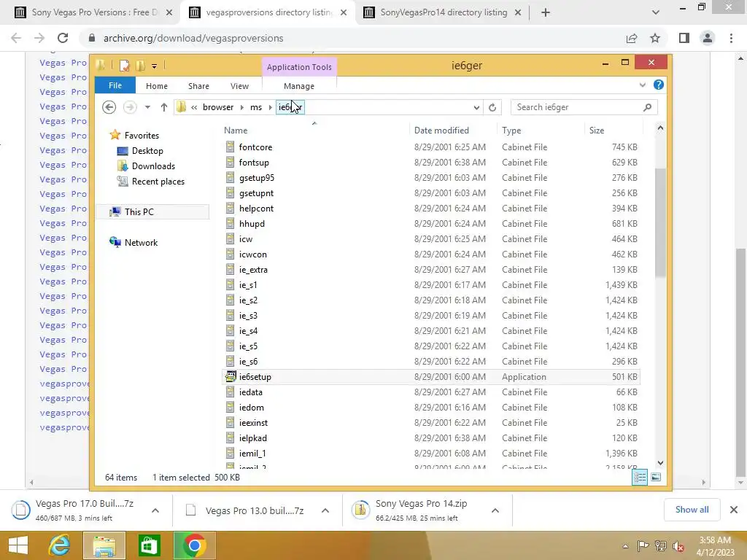This screenshot has height=560, width=747.
Task: Share this page from Chrome toolbar
Action: pos(632,38)
